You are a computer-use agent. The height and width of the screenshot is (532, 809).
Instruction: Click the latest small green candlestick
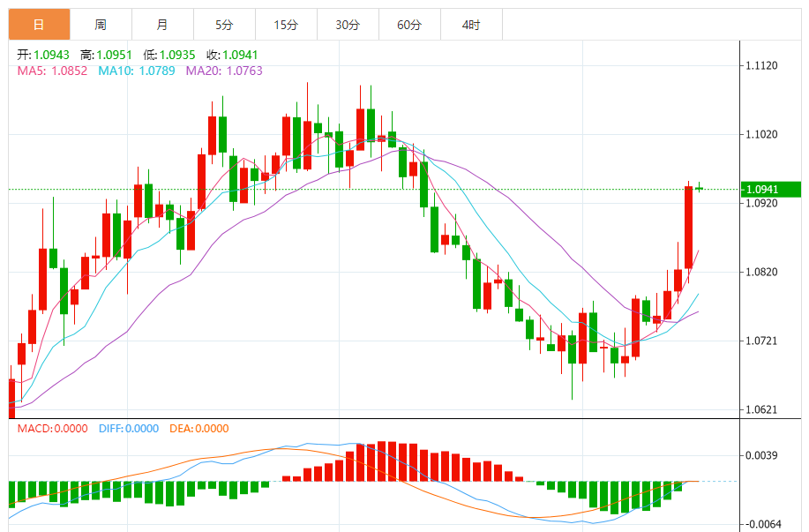[x=699, y=188]
